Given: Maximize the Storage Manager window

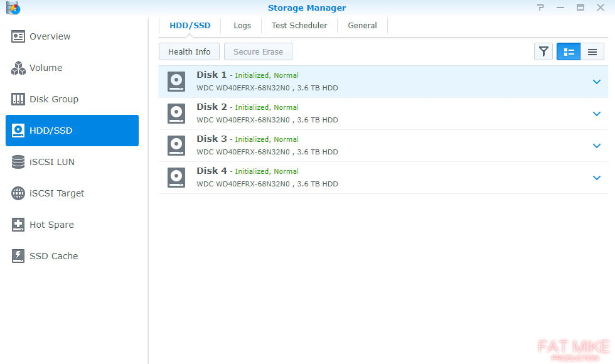Looking at the screenshot, I should coord(580,8).
